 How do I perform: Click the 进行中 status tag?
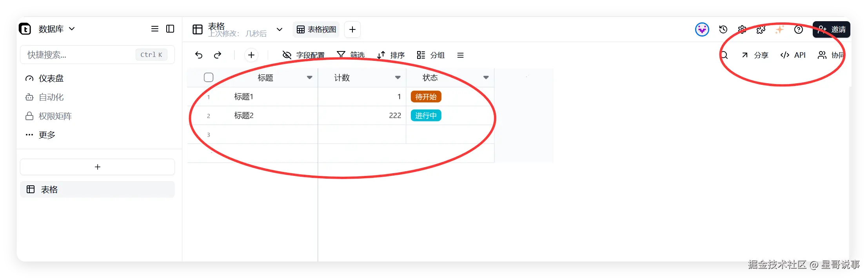(426, 115)
